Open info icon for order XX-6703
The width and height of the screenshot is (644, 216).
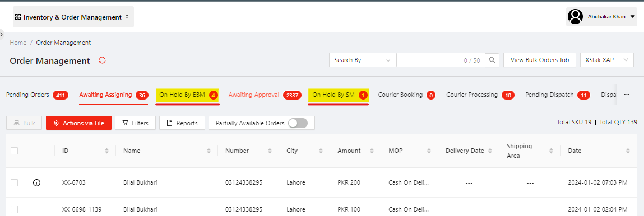click(x=36, y=182)
